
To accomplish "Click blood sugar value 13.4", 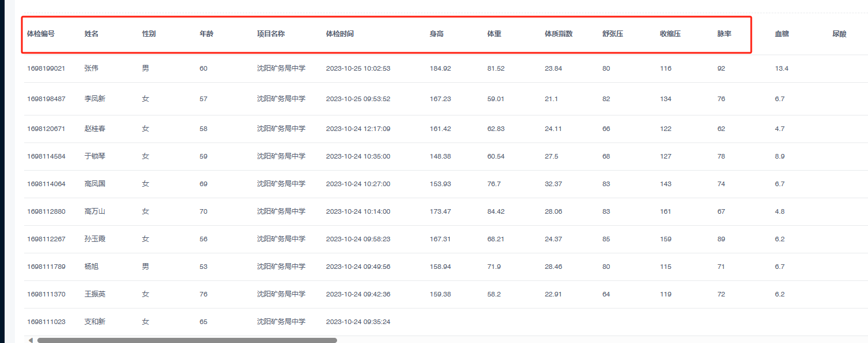I will 782,68.
